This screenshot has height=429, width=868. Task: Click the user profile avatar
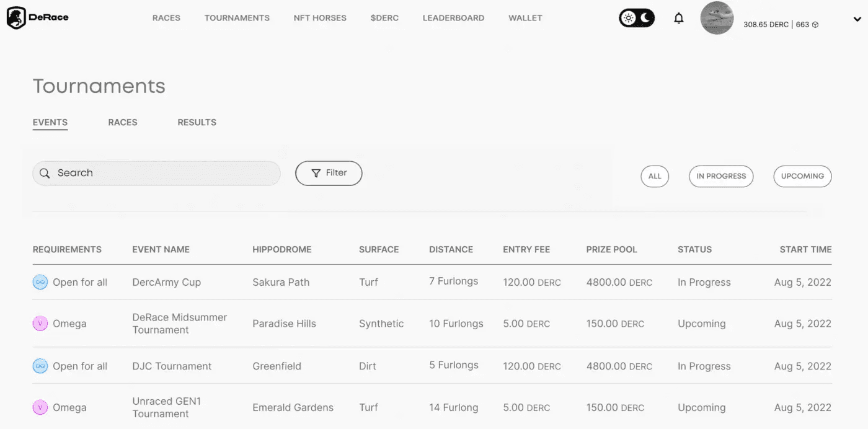pos(717,19)
